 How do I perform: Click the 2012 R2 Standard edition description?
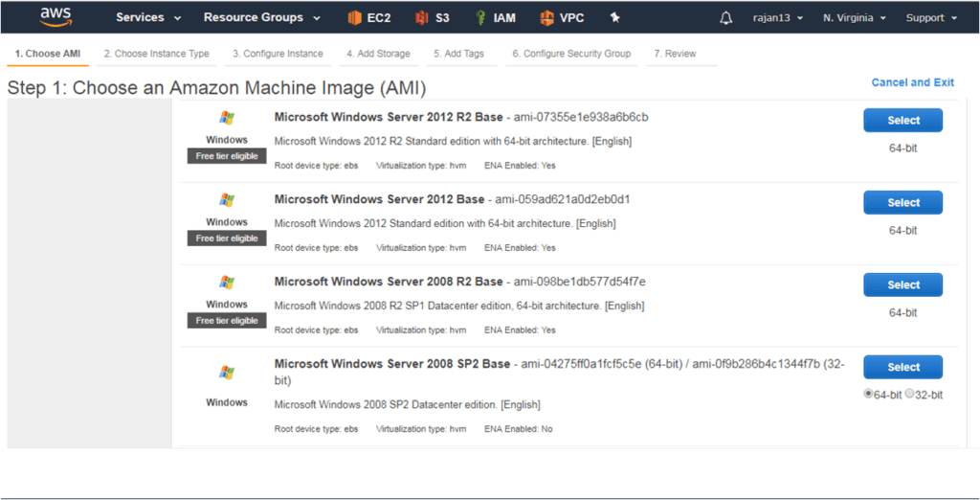click(x=453, y=142)
